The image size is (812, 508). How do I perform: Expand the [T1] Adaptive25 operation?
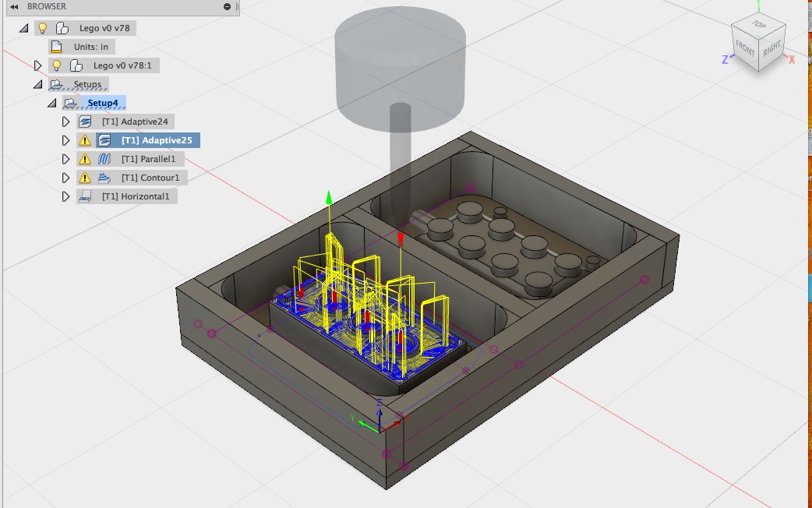pos(65,140)
